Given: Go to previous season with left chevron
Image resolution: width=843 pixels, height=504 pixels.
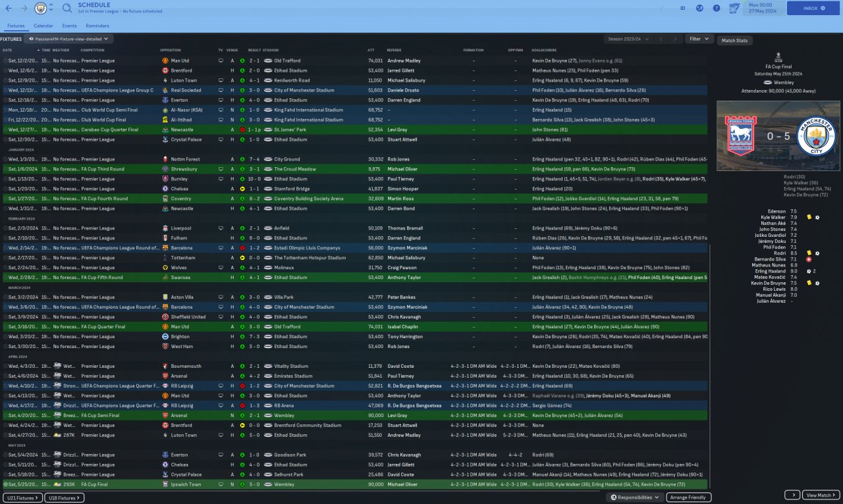Looking at the screenshot, I should [x=661, y=39].
